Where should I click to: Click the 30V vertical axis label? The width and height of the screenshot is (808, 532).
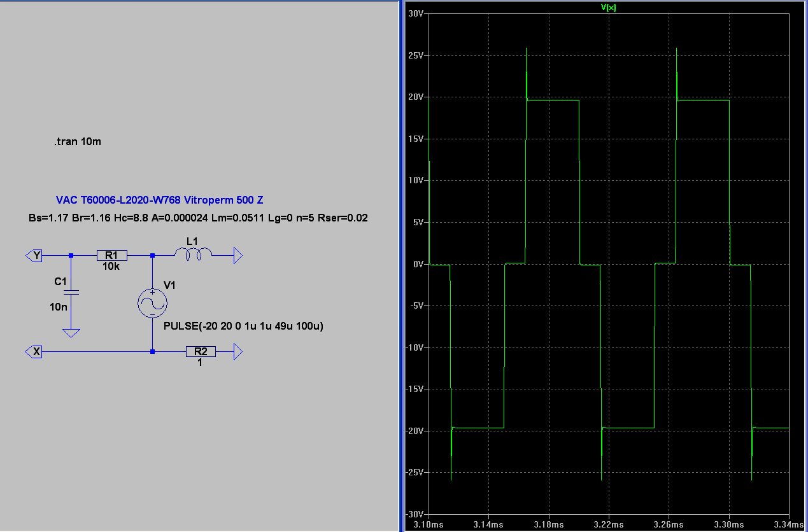coord(416,13)
